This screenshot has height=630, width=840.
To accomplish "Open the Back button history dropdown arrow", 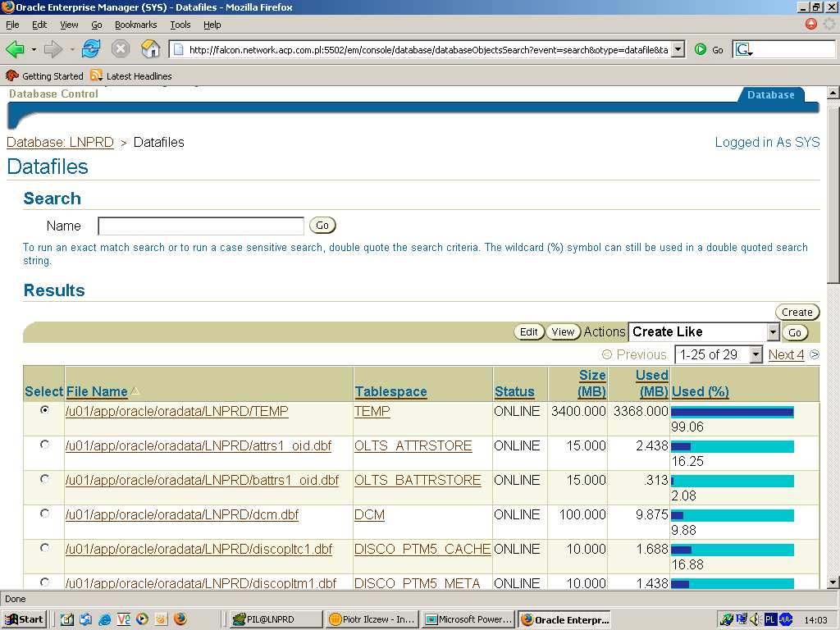I will [33, 50].
